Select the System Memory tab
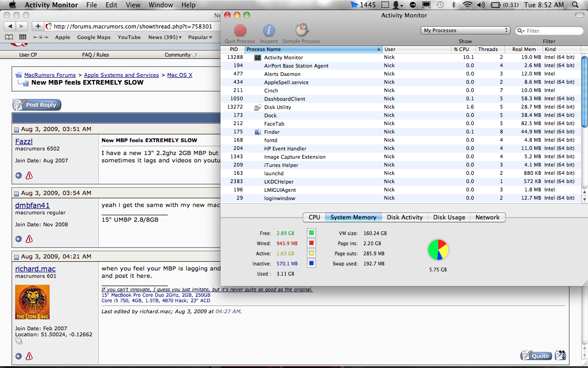588x368 pixels. pos(353,217)
